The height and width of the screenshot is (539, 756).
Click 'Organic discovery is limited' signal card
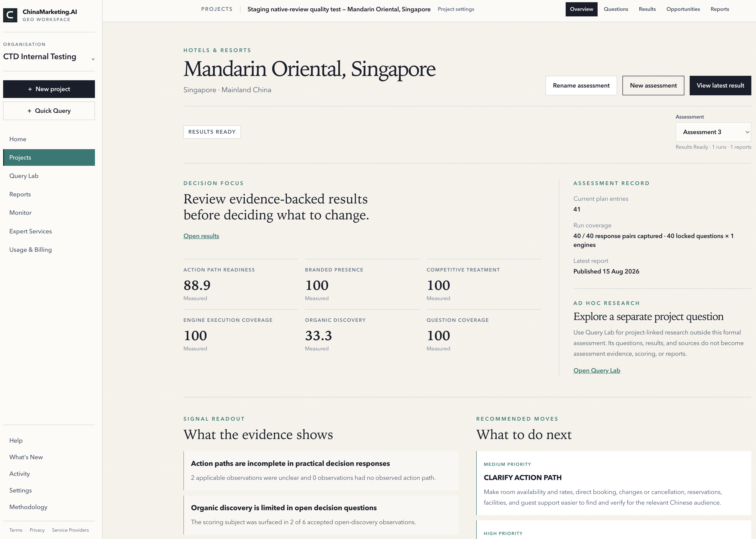[321, 515]
